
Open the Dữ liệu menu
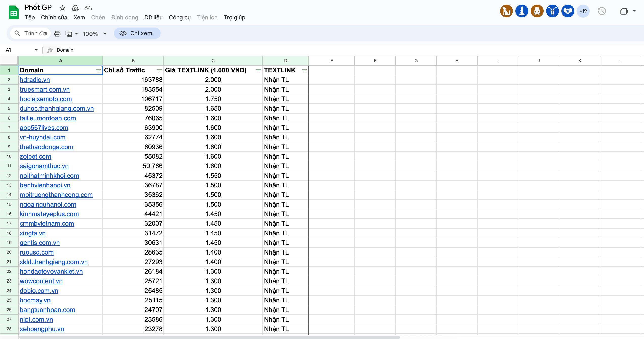pos(154,17)
